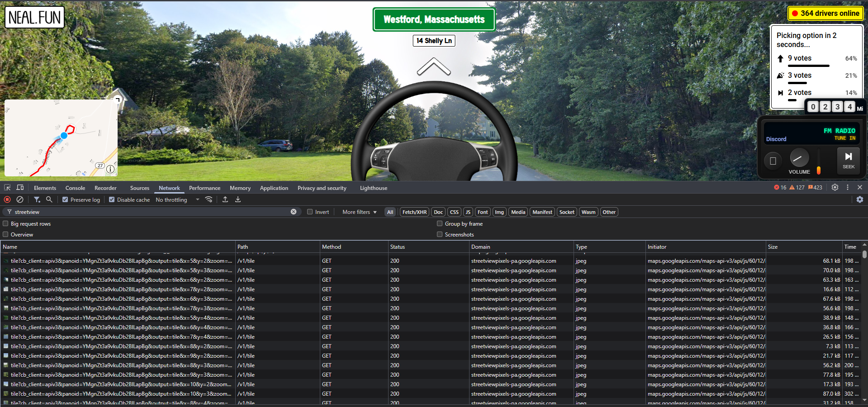Switch to the Performance tab

tap(204, 188)
